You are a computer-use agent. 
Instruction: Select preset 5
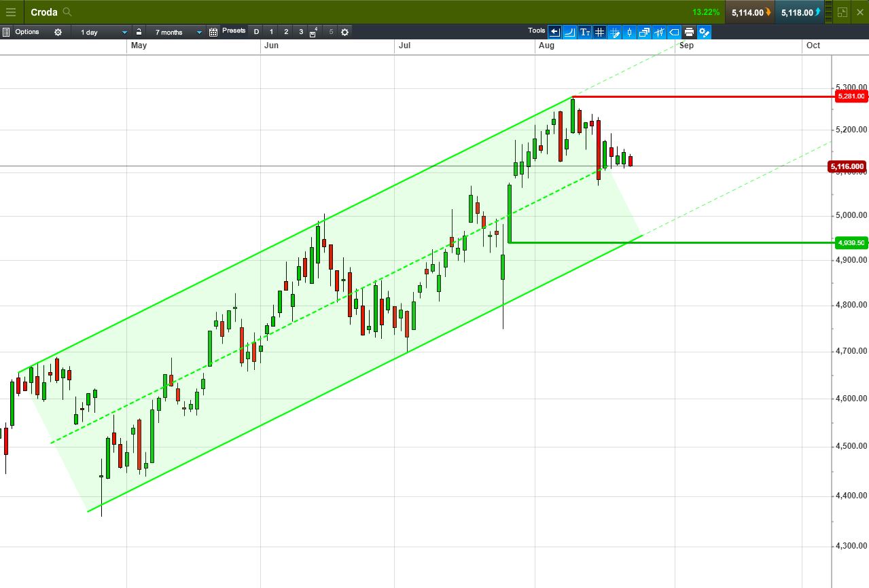331,32
